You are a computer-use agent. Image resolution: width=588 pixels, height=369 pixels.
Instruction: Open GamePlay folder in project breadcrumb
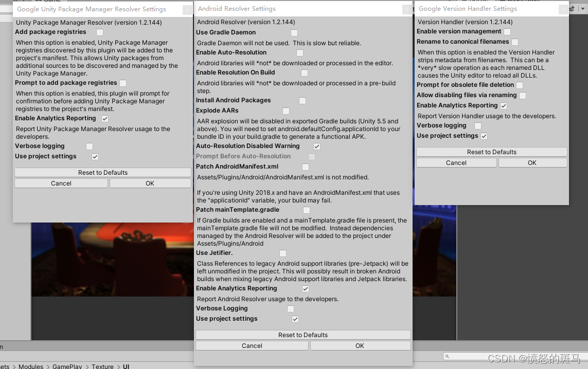(67, 366)
